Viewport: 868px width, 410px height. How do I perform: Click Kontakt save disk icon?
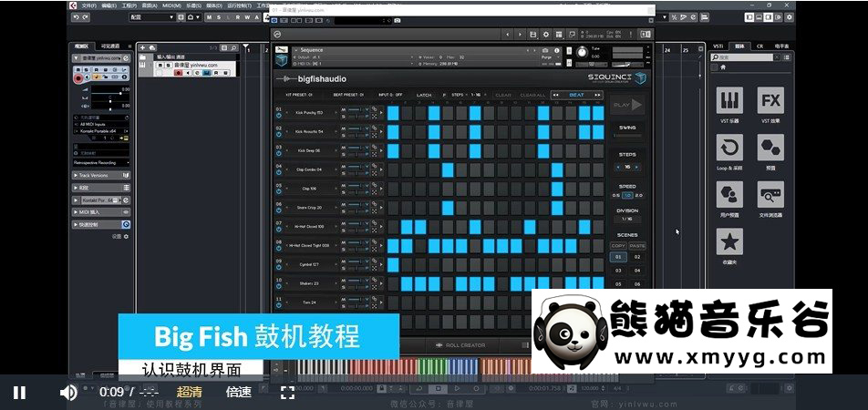pos(532,35)
